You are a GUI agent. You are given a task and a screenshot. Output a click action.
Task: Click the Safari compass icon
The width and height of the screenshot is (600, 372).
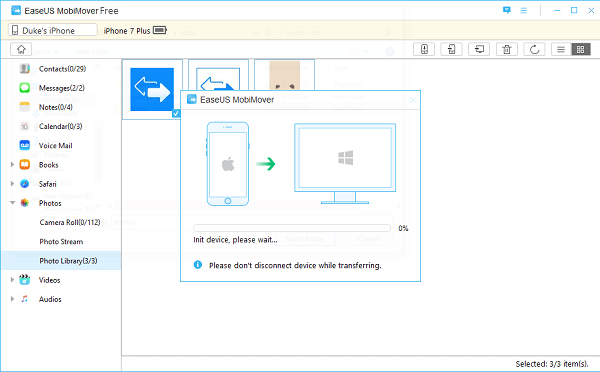point(24,184)
